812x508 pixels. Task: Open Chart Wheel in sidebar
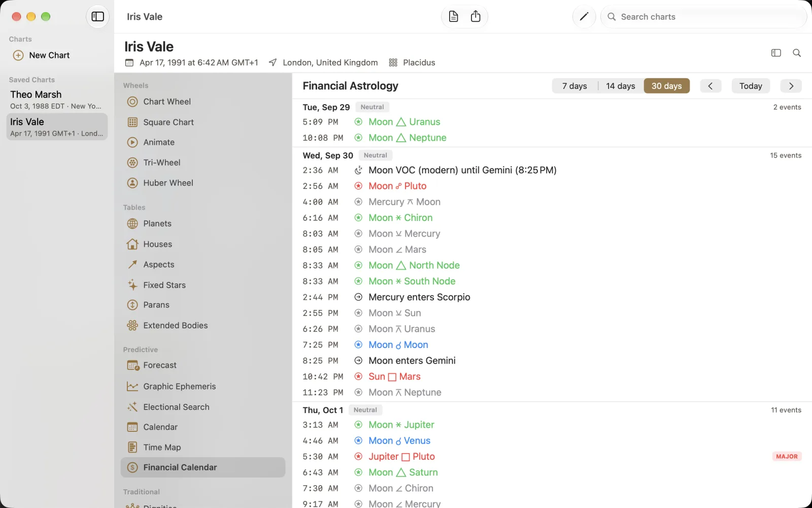[x=203, y=102]
